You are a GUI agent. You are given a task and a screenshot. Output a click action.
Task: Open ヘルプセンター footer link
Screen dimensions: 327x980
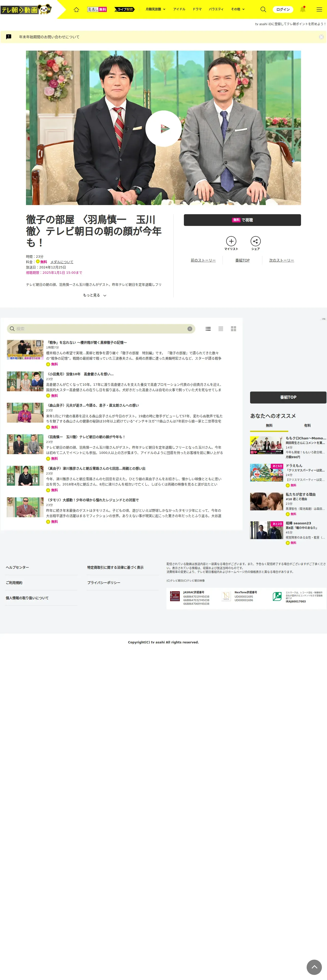click(17, 567)
